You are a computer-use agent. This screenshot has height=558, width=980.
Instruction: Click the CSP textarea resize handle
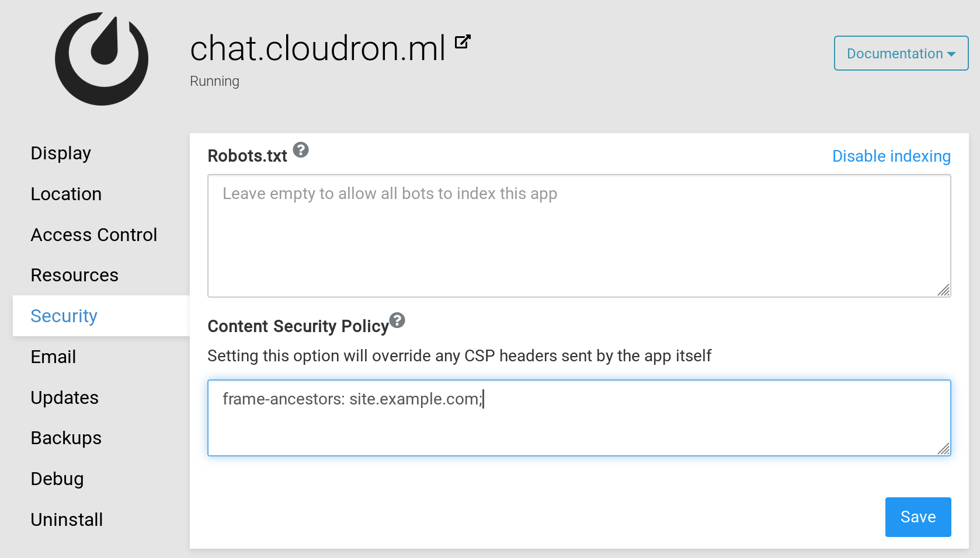click(x=943, y=448)
